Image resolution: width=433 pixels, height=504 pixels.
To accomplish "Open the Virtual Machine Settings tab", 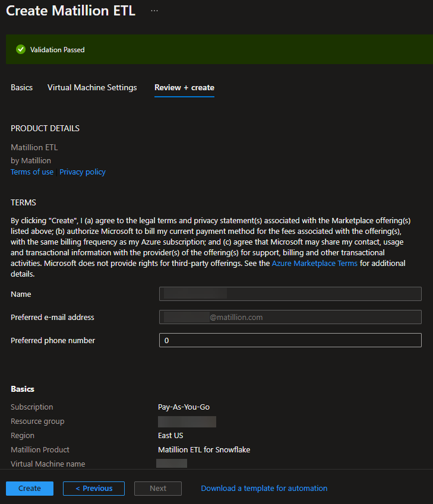I will (x=92, y=87).
